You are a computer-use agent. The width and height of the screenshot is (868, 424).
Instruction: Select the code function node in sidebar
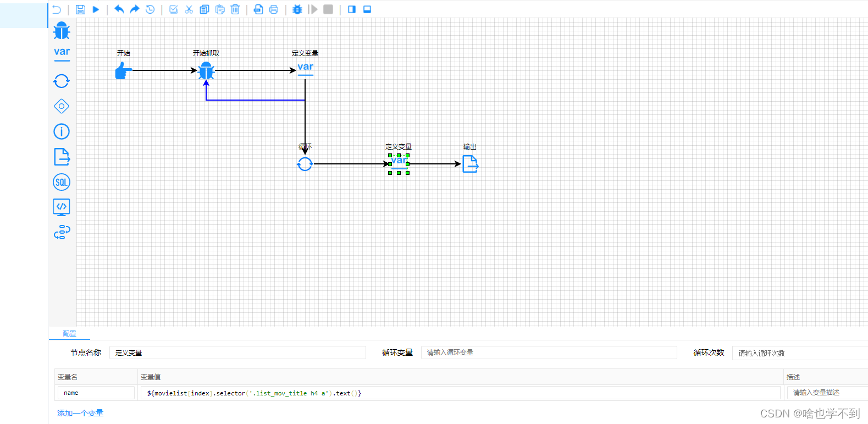[62, 207]
